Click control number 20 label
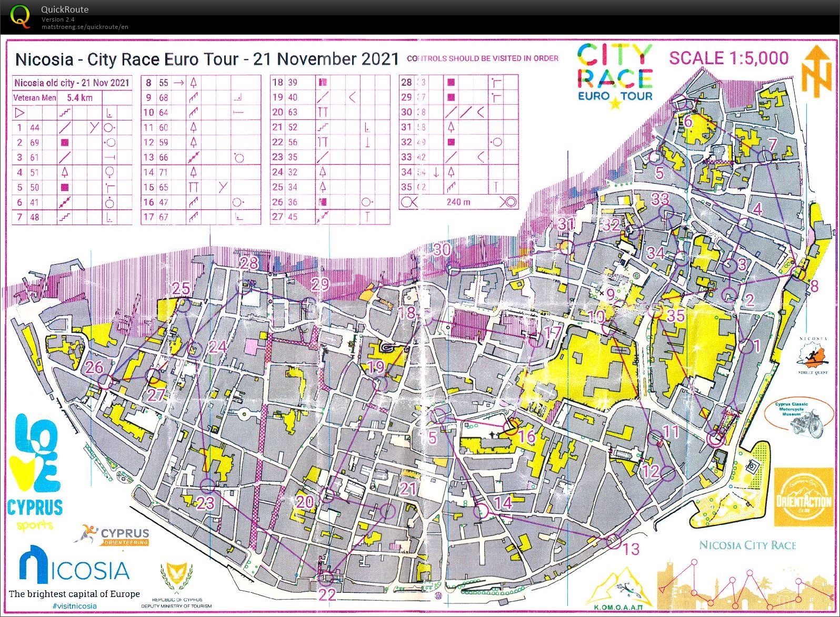This screenshot has height=617, width=840. tap(305, 502)
